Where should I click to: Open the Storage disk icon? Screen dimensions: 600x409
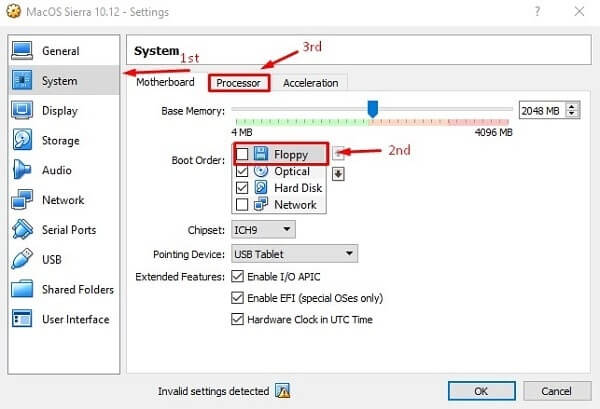(x=22, y=140)
